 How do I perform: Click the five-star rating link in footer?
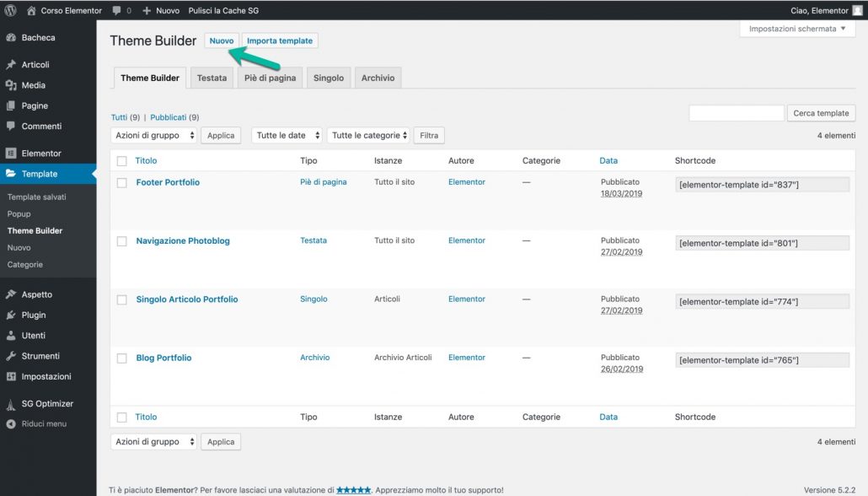(x=354, y=490)
